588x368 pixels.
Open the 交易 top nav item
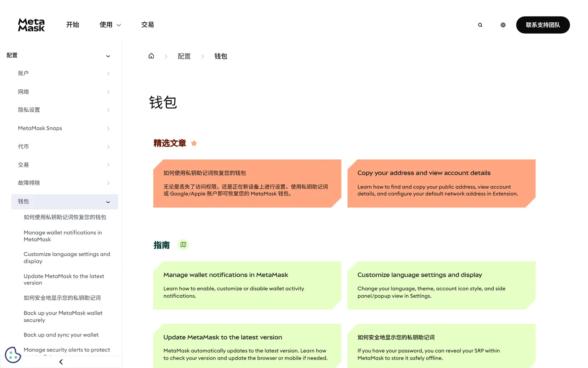coord(147,25)
